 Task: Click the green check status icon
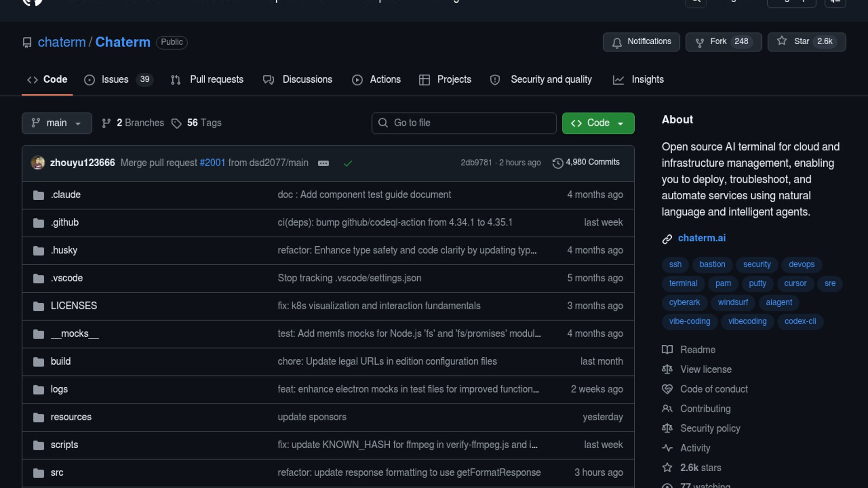pos(348,163)
